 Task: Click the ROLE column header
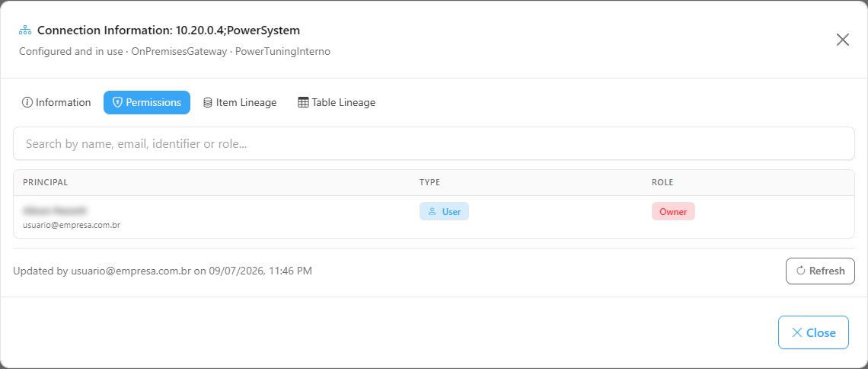[662, 182]
